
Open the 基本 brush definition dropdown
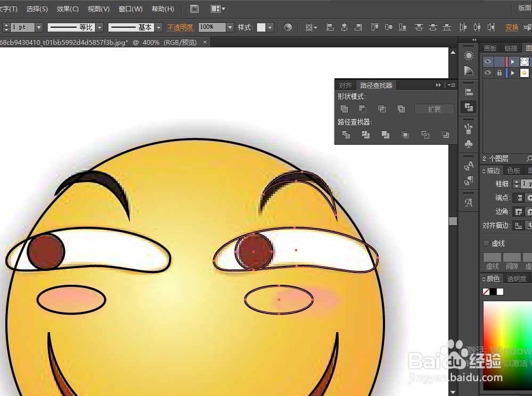click(159, 27)
